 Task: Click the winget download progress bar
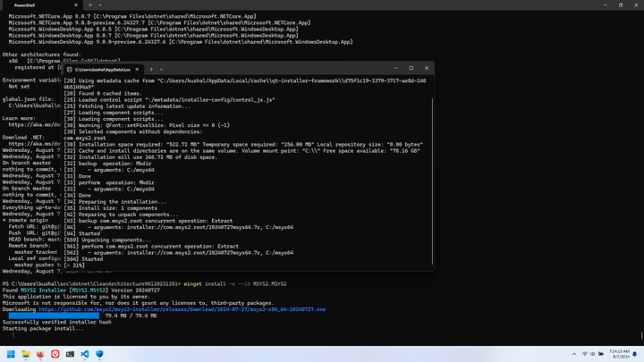pos(54,316)
